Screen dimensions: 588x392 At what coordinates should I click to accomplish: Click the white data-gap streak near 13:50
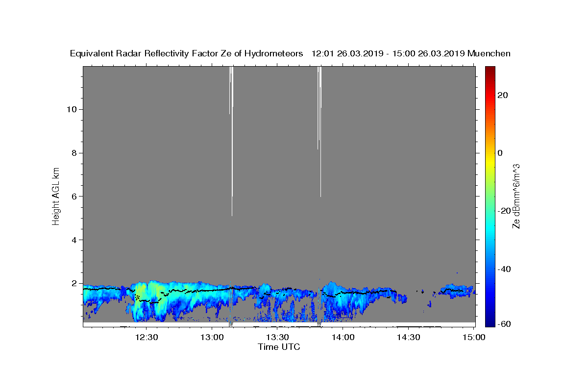tap(319, 131)
